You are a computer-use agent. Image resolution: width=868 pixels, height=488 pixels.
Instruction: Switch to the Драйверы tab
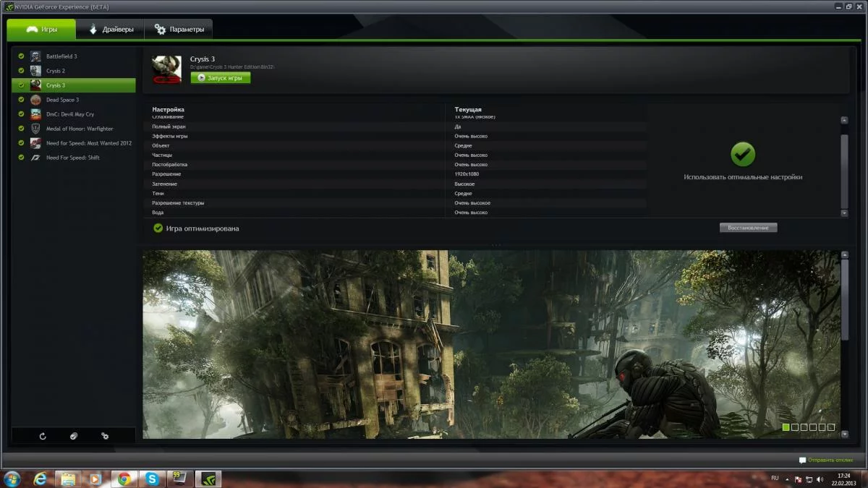pyautogui.click(x=111, y=30)
